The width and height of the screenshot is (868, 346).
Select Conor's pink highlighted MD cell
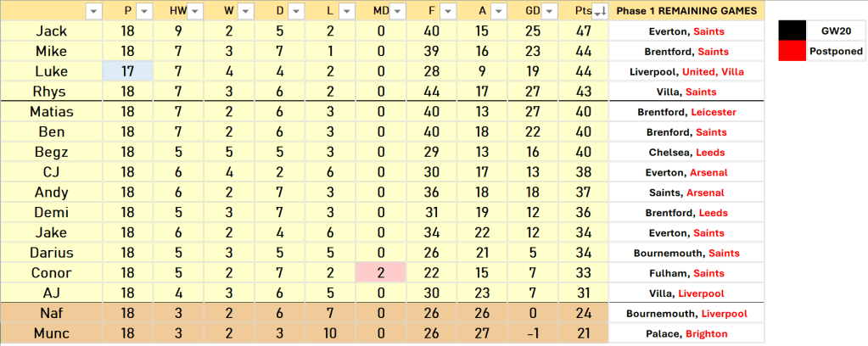(381, 273)
